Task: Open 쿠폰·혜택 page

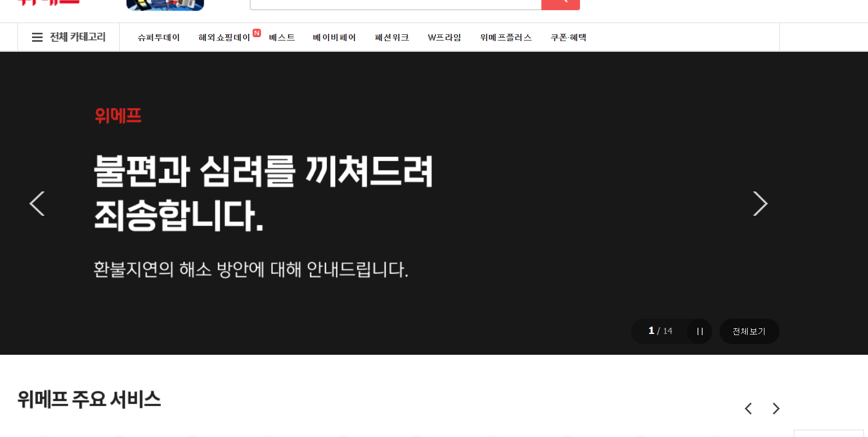Action: tap(568, 38)
